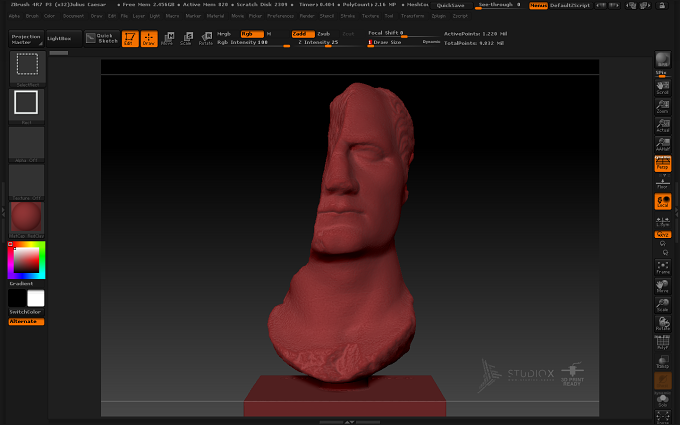Open the Color menu

pyautogui.click(x=49, y=16)
